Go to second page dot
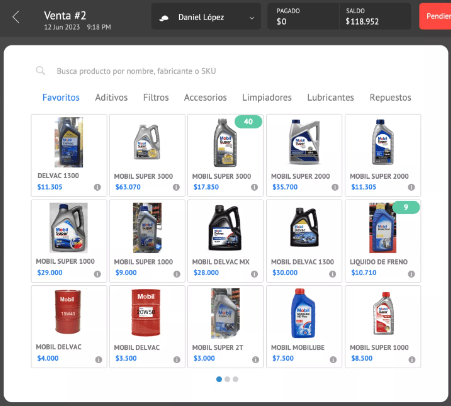 pyautogui.click(x=227, y=379)
